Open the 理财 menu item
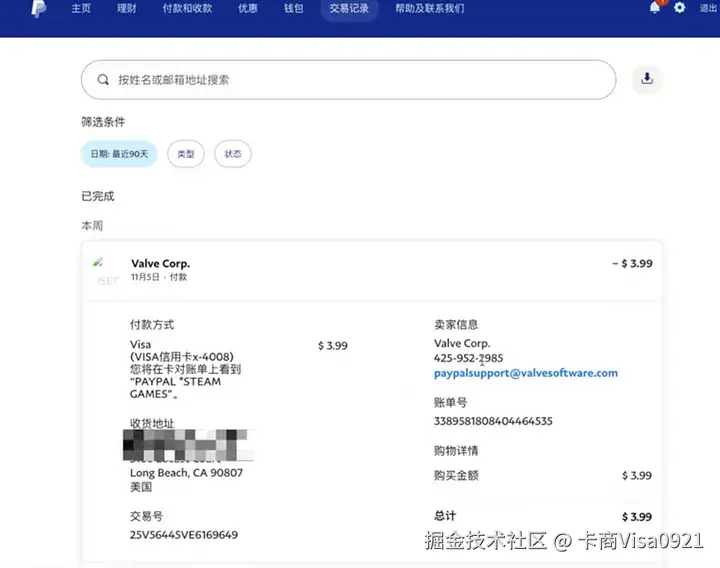720x568 pixels. pos(127,8)
